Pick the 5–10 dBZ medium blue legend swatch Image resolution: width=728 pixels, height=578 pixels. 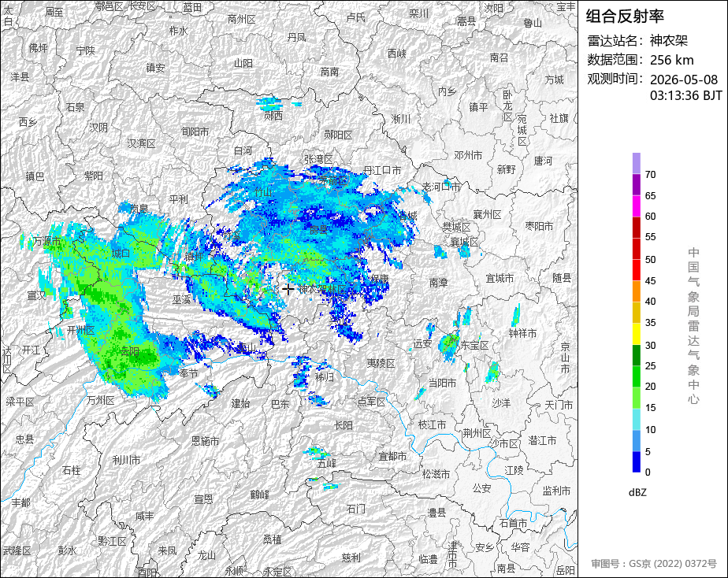pyautogui.click(x=636, y=441)
